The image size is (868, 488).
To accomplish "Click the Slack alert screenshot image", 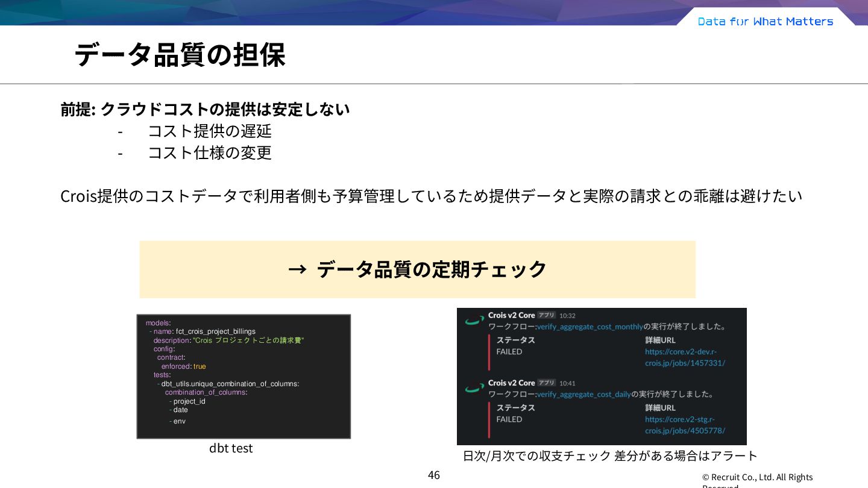I will 602,377.
